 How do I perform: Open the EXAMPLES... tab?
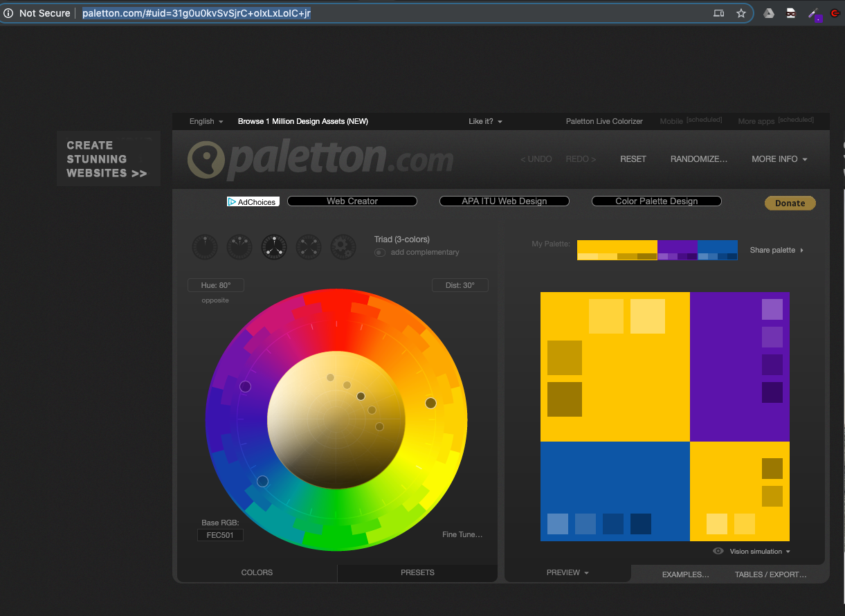point(685,574)
